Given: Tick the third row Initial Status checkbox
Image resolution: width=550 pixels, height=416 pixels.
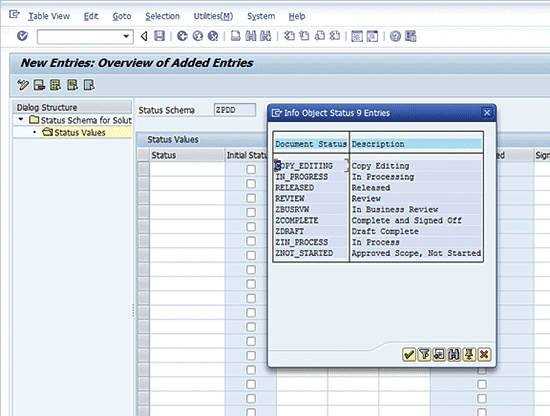Looking at the screenshot, I should click(251, 198).
